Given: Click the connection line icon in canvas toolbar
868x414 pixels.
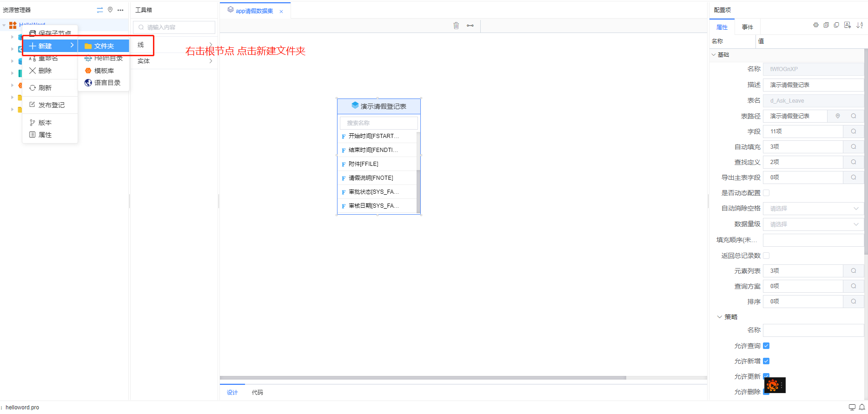Looking at the screenshot, I should tap(470, 26).
